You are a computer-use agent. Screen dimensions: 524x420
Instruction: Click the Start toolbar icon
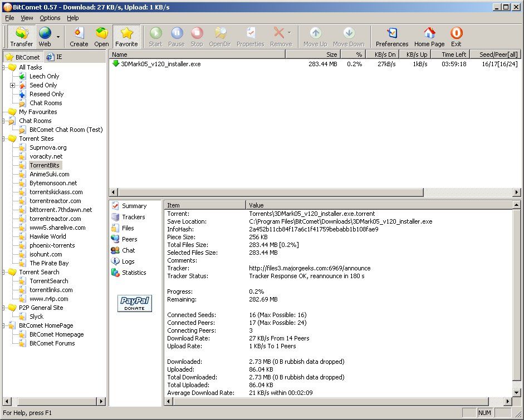coord(155,33)
